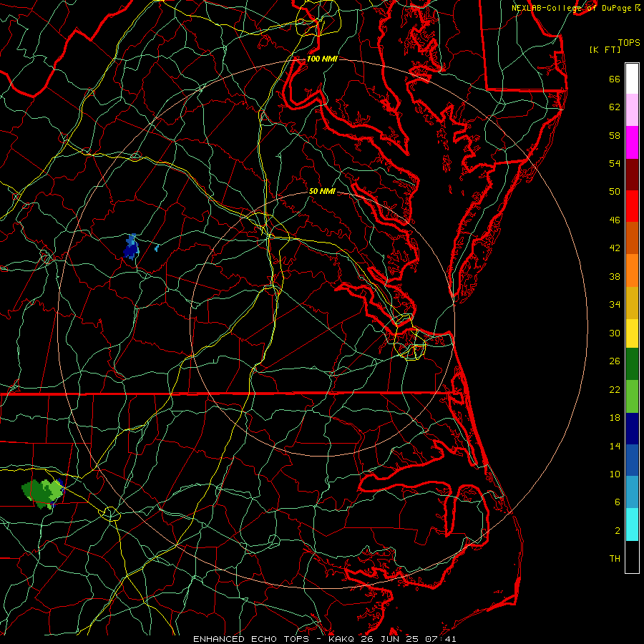Click the "54" legend value
This screenshot has height=644, width=644.
[x=615, y=163]
